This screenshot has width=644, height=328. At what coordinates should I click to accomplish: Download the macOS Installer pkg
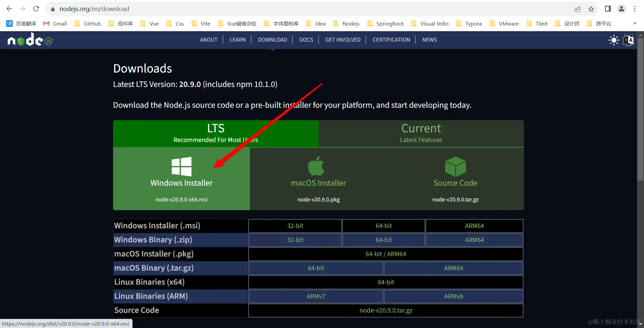pyautogui.click(x=318, y=179)
